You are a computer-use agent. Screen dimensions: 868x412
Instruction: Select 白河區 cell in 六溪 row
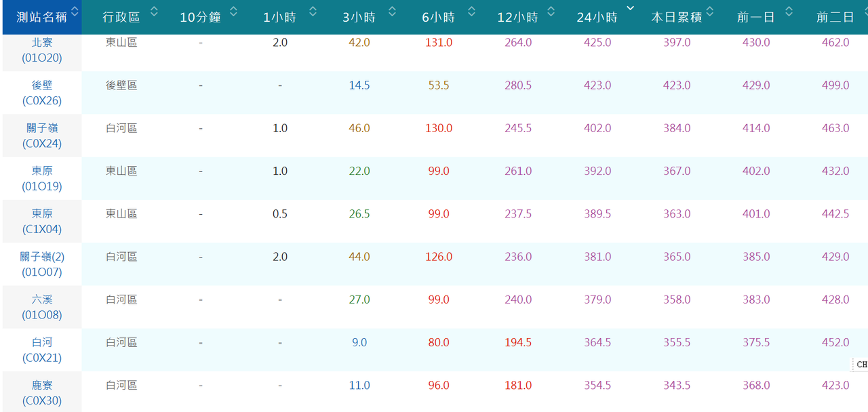[x=121, y=300]
